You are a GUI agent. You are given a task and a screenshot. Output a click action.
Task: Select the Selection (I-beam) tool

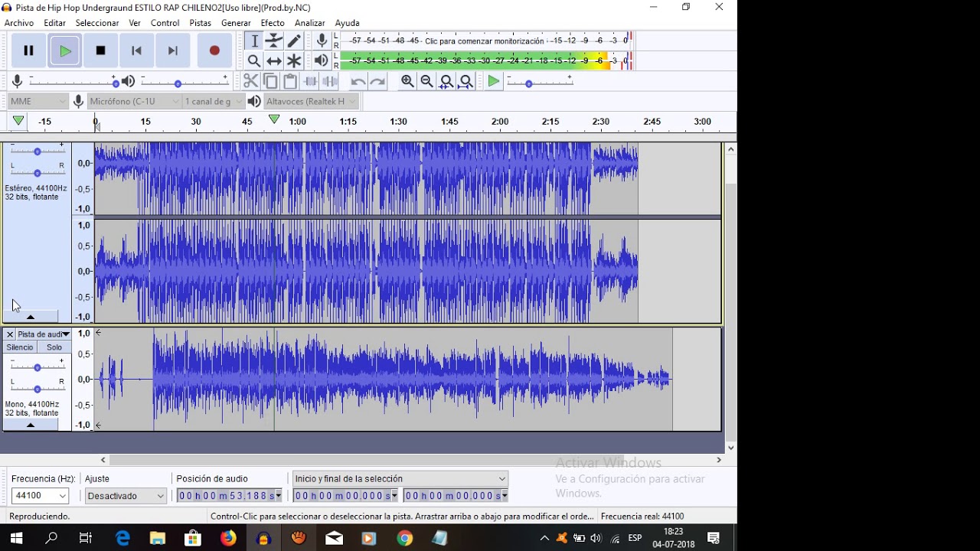254,41
